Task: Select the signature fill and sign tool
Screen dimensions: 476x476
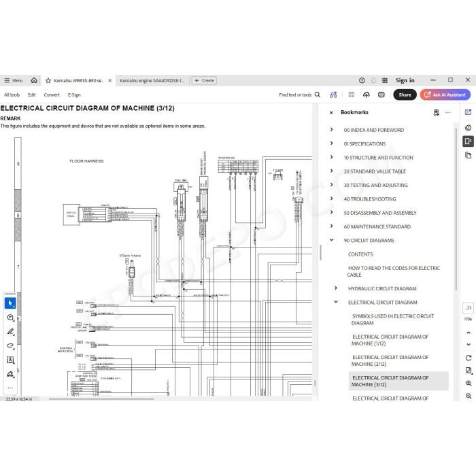Action: (x=10, y=374)
